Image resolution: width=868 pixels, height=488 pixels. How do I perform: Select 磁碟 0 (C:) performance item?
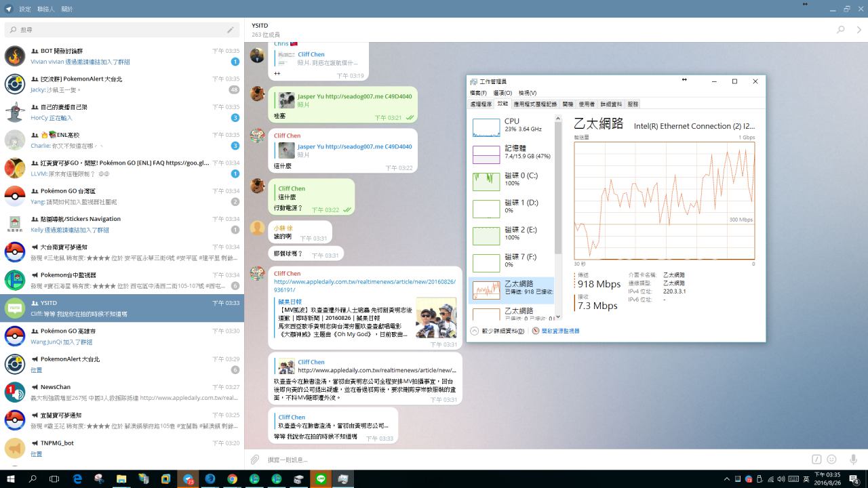point(512,180)
